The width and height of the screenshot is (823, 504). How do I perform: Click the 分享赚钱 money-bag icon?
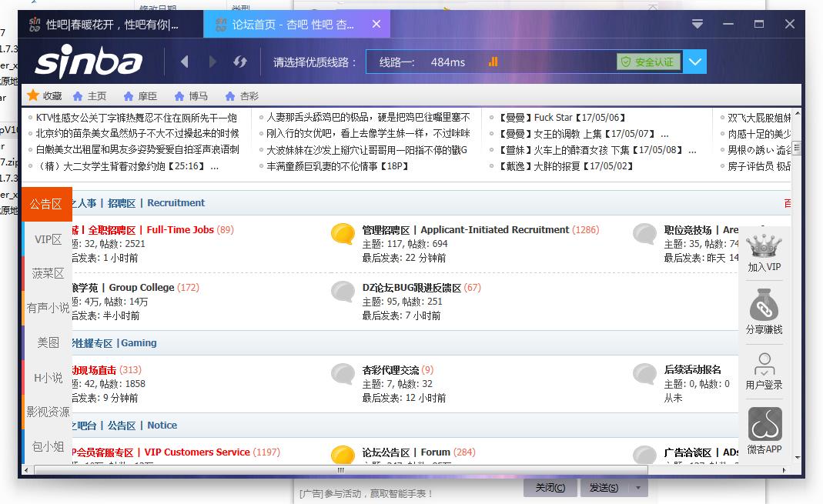click(764, 305)
